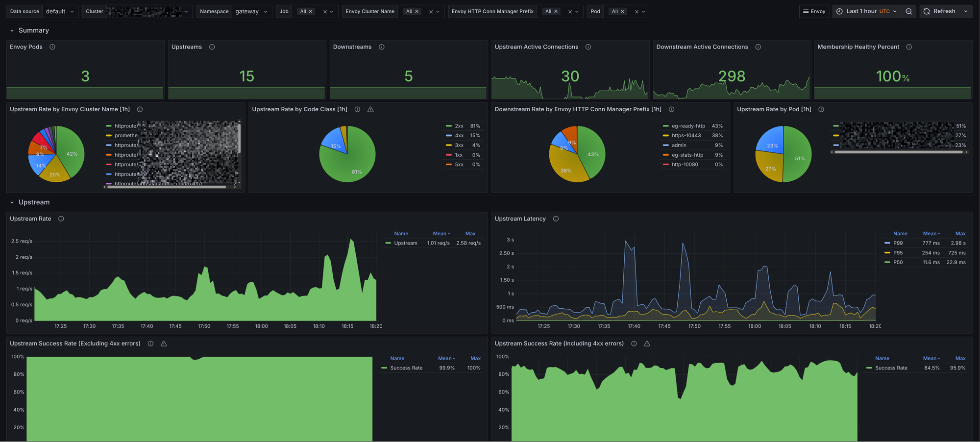Click info icon next to Envoy Pods

pos(52,47)
